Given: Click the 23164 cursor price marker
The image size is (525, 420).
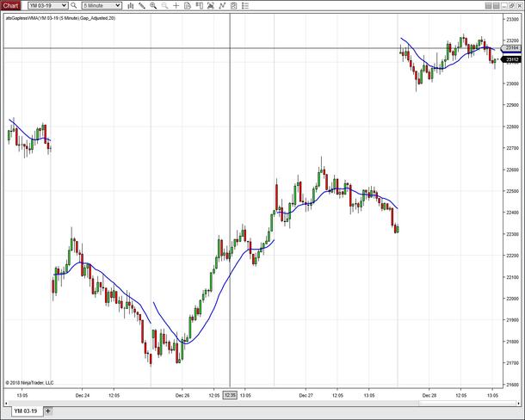Looking at the screenshot, I should click(512, 48).
